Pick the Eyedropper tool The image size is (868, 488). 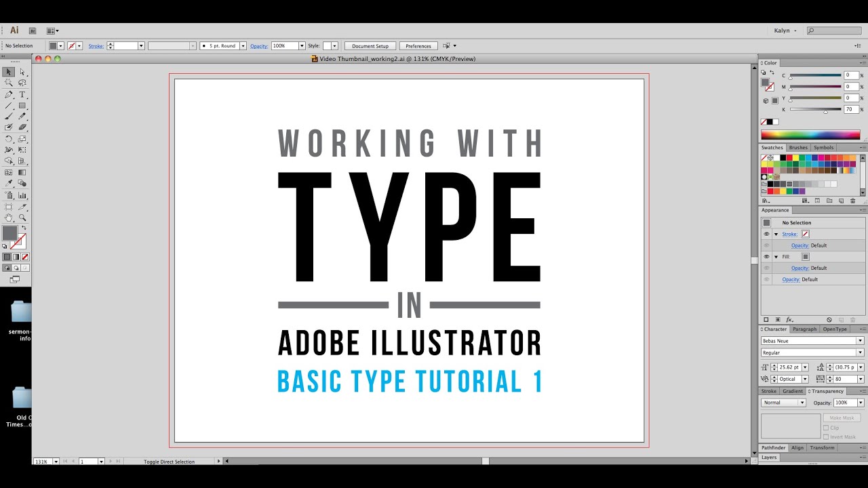click(x=9, y=183)
